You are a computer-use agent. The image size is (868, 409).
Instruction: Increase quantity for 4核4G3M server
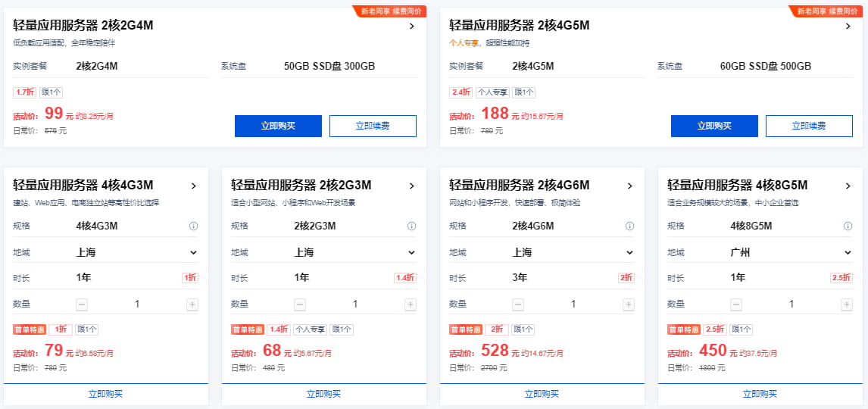(x=192, y=304)
